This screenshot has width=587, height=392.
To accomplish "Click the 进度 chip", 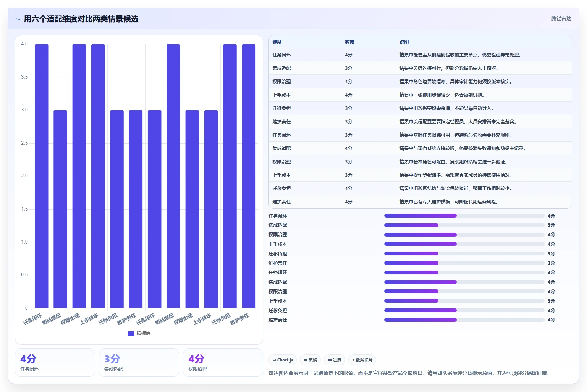I will point(335,360).
